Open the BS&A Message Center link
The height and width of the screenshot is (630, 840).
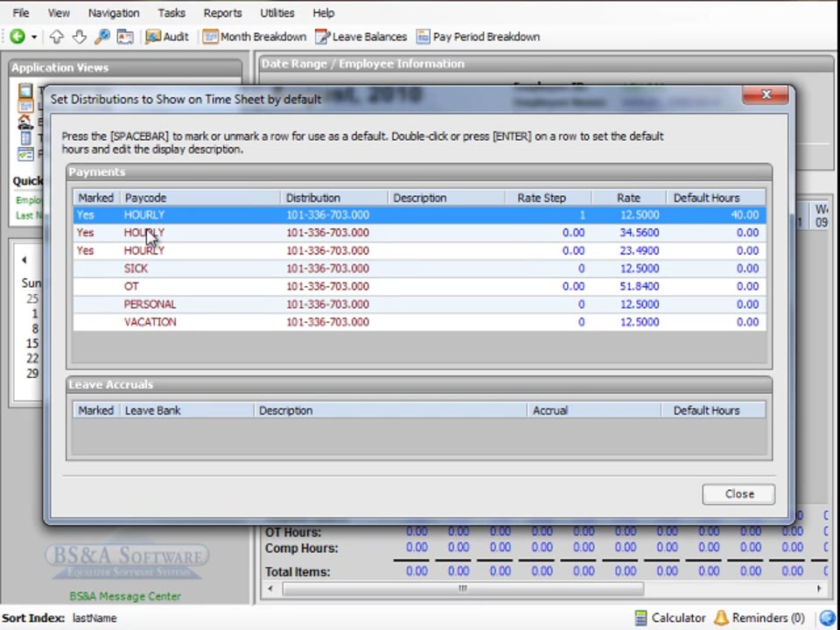tap(125, 596)
